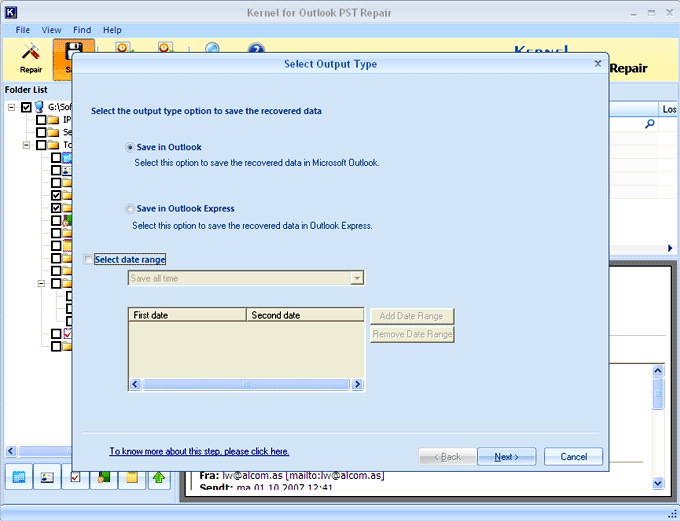Click the preview pane scroll-down arrow
Image resolution: width=680 pixels, height=521 pixels.
(658, 483)
